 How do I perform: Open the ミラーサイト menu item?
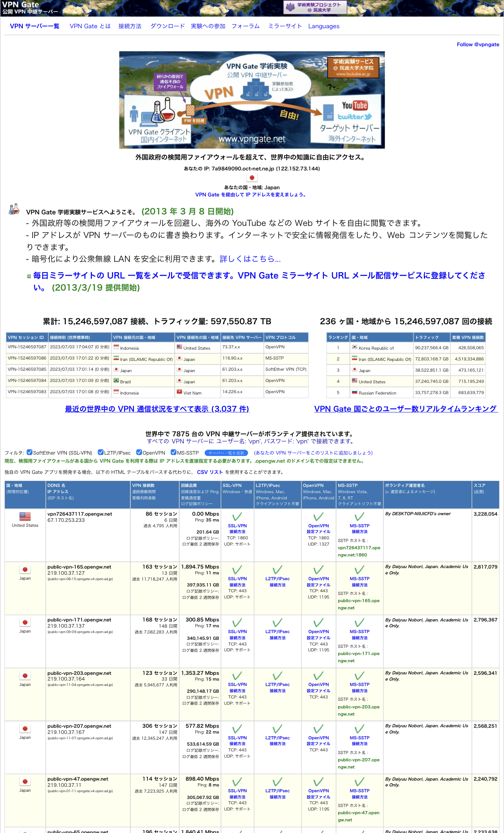tap(285, 26)
